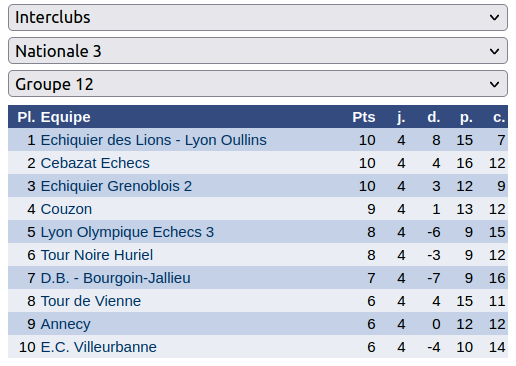516x366 pixels.
Task: Open the Couzon team page
Action: (66, 209)
